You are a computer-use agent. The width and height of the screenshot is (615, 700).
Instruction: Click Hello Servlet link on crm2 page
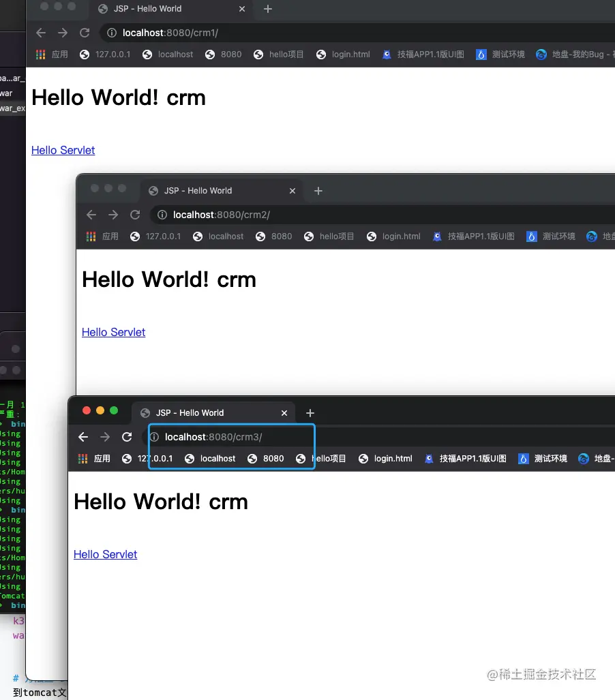coord(113,332)
